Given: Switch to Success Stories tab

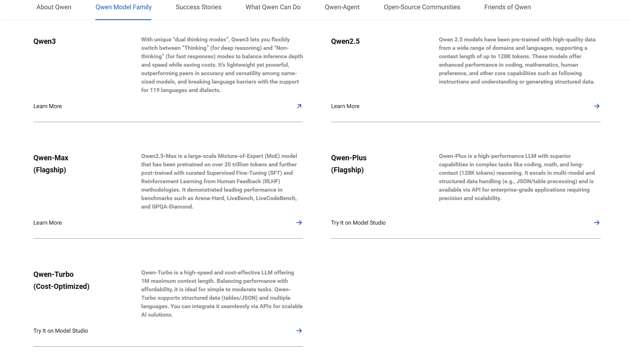Looking at the screenshot, I should (198, 7).
